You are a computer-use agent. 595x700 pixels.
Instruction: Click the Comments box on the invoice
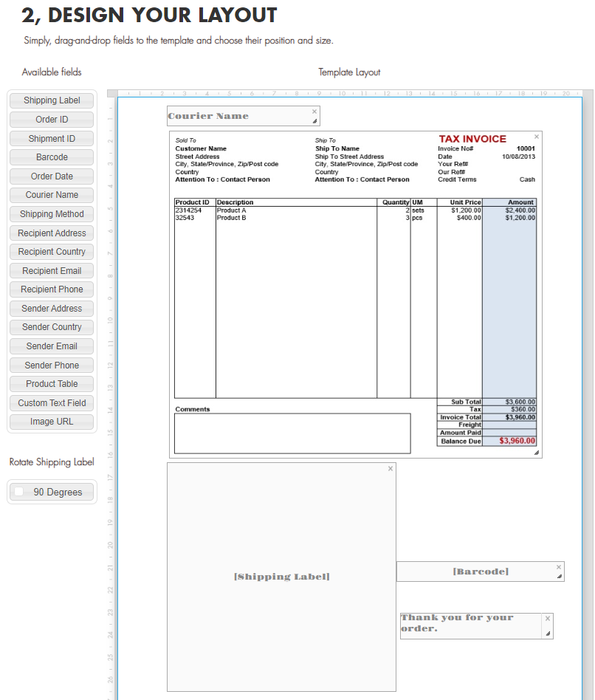(x=292, y=433)
